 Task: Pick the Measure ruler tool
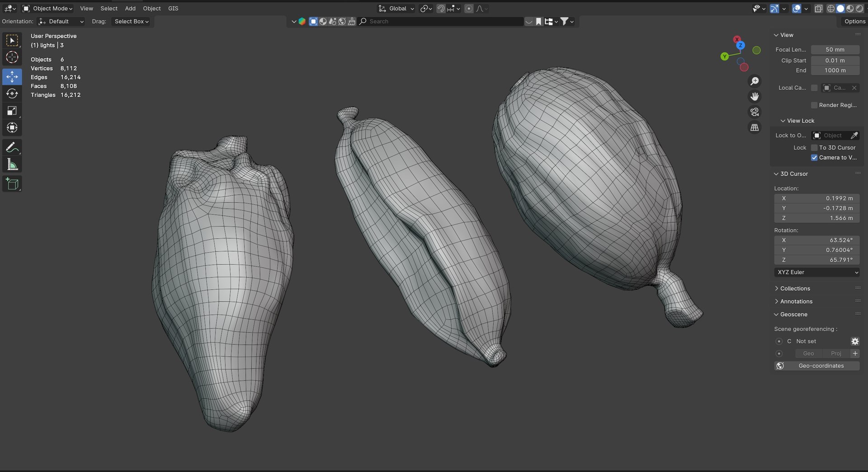tap(12, 165)
